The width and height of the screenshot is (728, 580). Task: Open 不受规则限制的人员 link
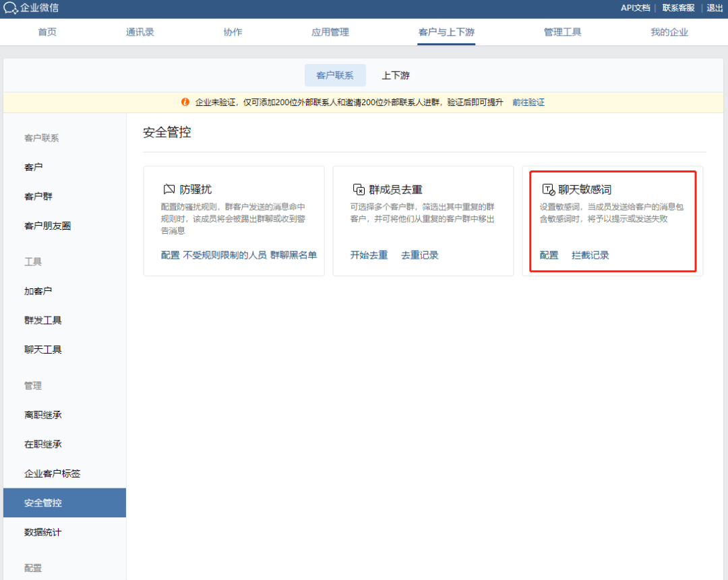click(224, 255)
